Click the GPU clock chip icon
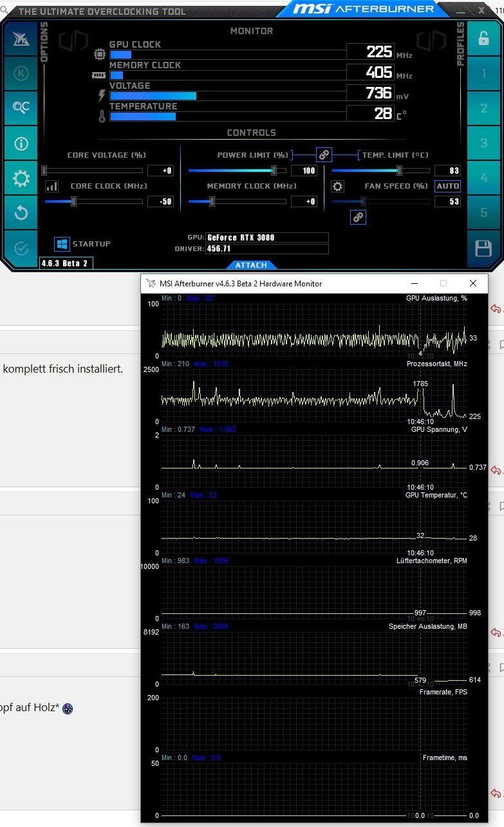Viewport: 504px width, 827px height. 100,54
